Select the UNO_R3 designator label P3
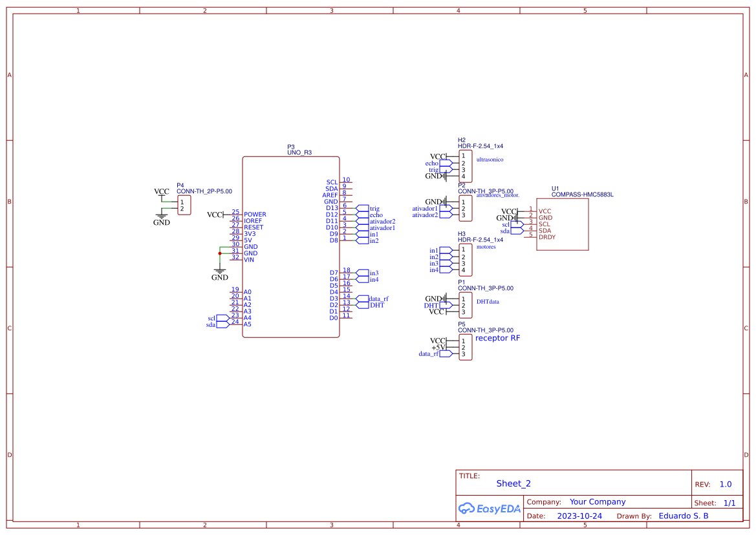The width and height of the screenshot is (756, 535). (x=291, y=147)
